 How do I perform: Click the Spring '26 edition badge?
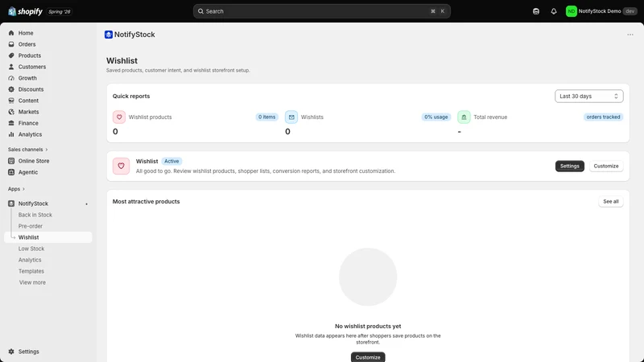(x=60, y=11)
